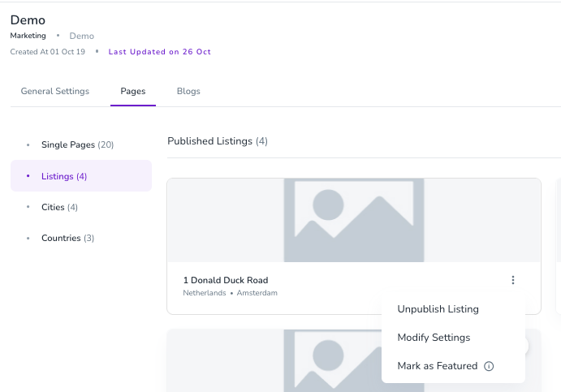Open Single Pages (20) in the sidebar
The image size is (561, 392).
point(77,144)
